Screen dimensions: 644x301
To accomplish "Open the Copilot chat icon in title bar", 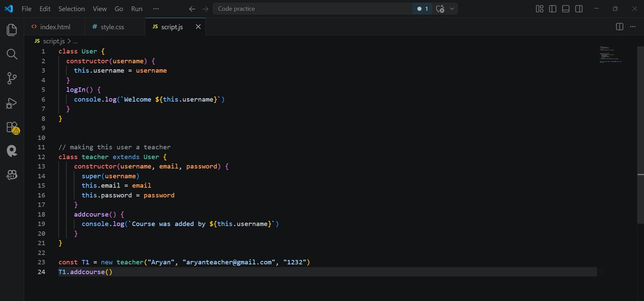I will coord(440,9).
